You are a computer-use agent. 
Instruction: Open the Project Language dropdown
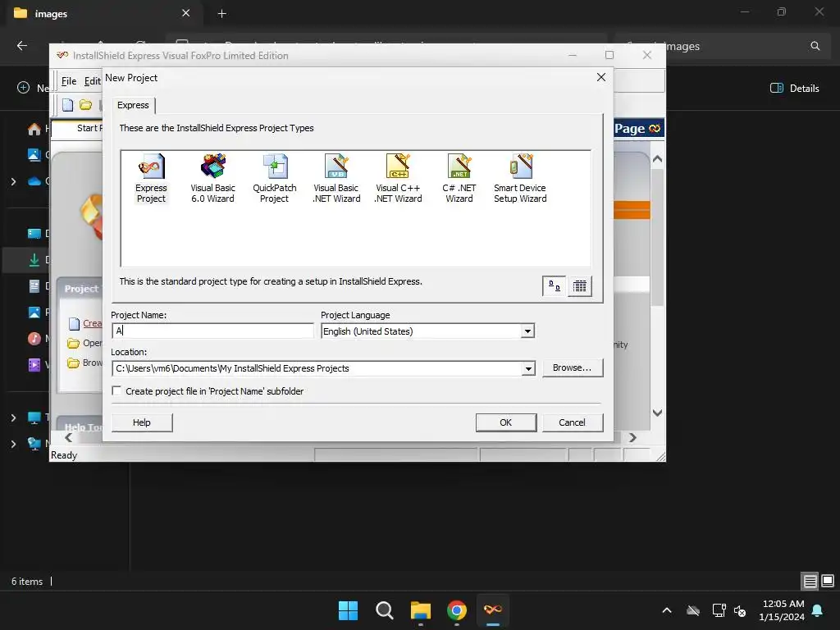[x=527, y=331]
